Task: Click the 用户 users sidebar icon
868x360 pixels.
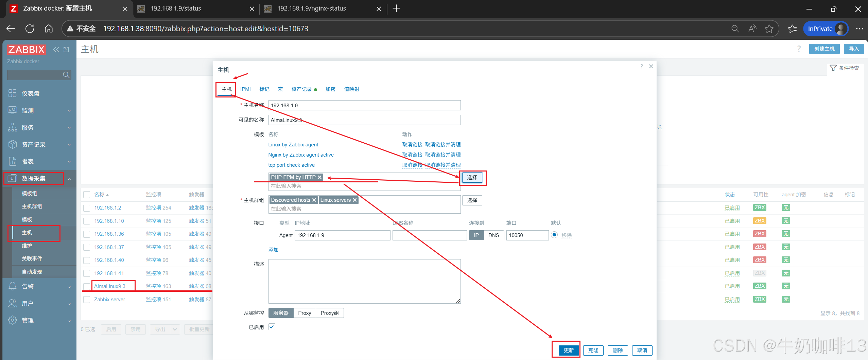Action: 13,303
